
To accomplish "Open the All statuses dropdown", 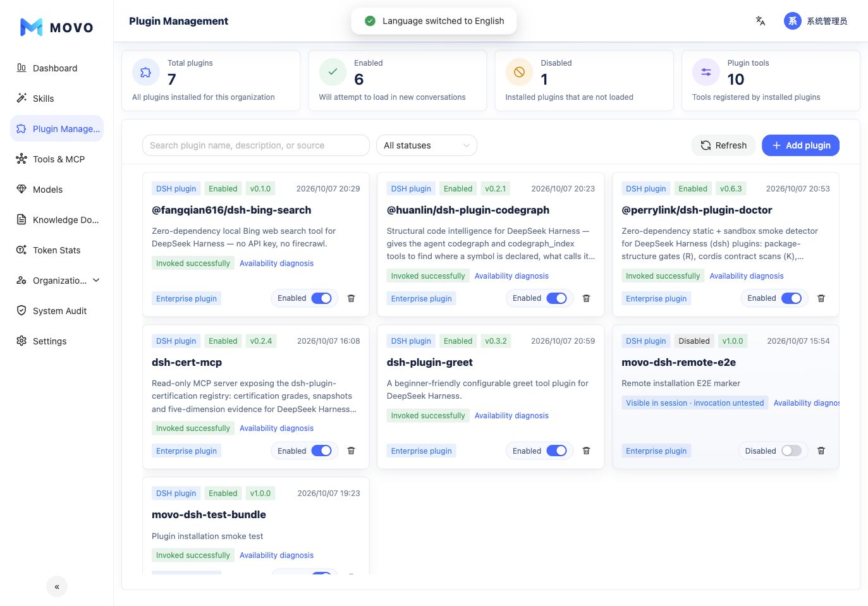I will pyautogui.click(x=427, y=145).
